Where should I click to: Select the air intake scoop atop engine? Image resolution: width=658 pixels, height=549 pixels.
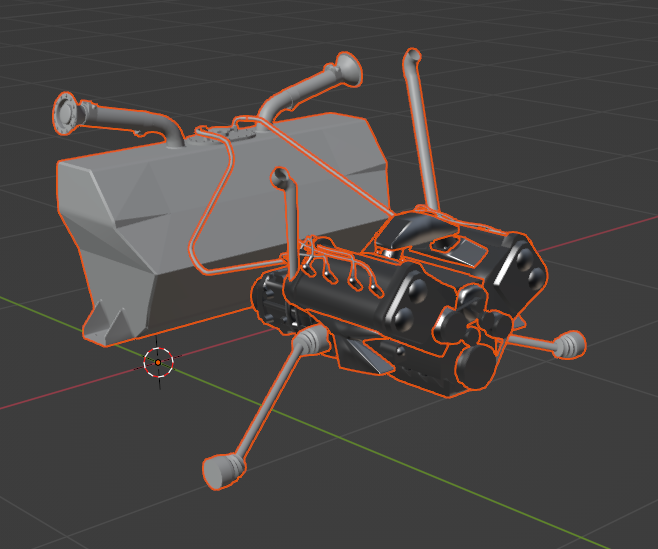click(413, 231)
